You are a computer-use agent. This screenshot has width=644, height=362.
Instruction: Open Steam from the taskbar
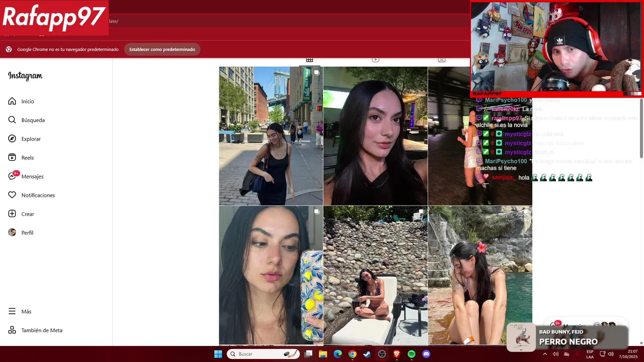(367, 354)
